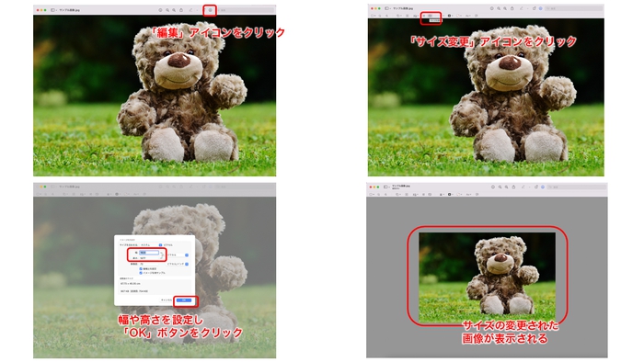Click Width field in resize dialog
The width and height of the screenshot is (644, 362).
point(149,253)
